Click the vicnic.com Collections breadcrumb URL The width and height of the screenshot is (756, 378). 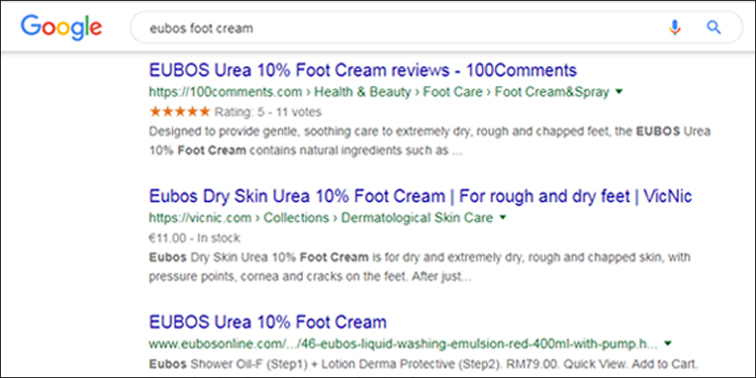[321, 218]
